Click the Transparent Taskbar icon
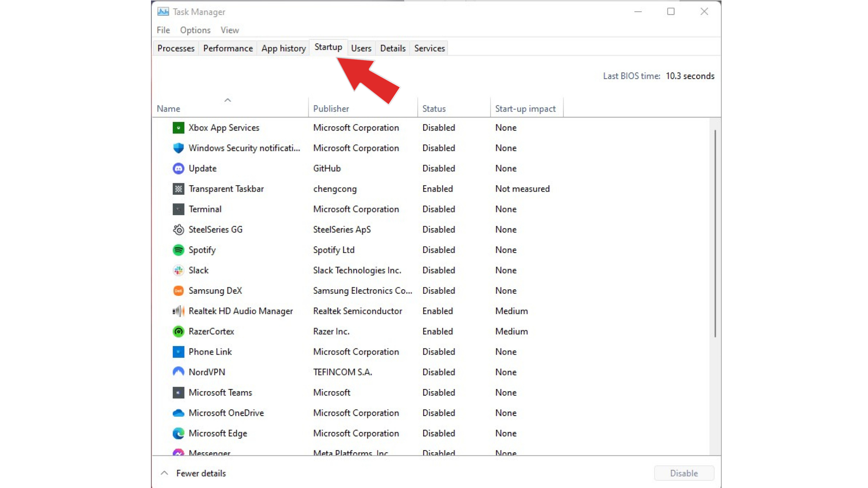 click(x=179, y=189)
